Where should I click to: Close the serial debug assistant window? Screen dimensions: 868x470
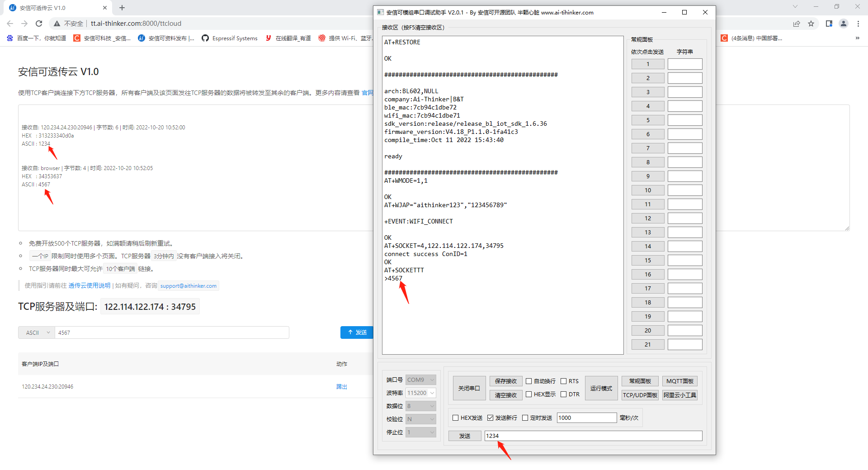tap(705, 12)
